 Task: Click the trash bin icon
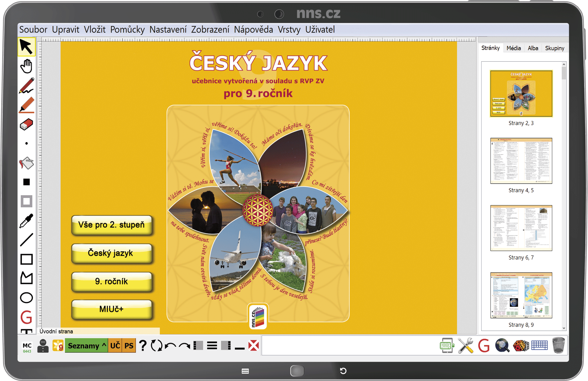[558, 345]
